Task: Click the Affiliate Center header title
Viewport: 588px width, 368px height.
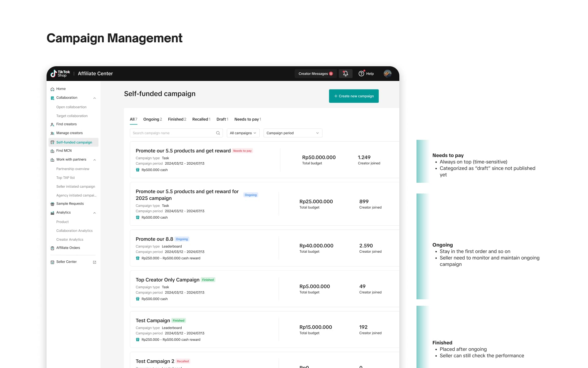Action: click(95, 74)
